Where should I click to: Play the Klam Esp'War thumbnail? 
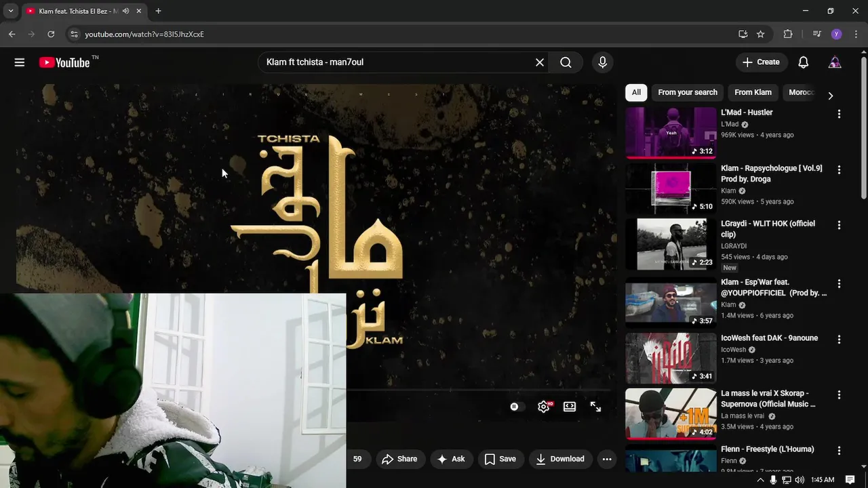671,302
